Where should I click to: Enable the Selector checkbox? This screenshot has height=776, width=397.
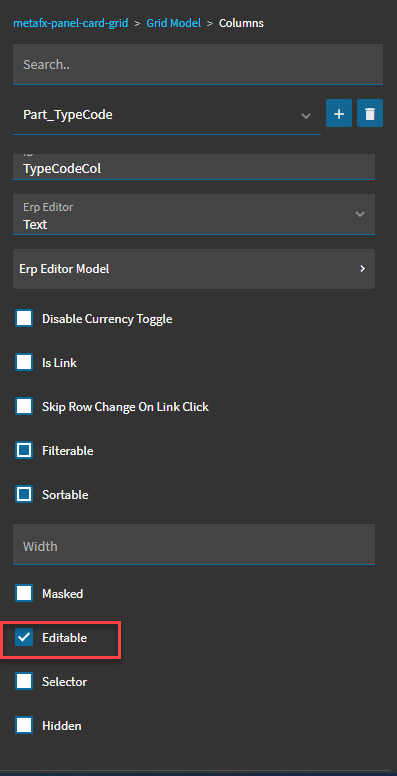pos(24,681)
